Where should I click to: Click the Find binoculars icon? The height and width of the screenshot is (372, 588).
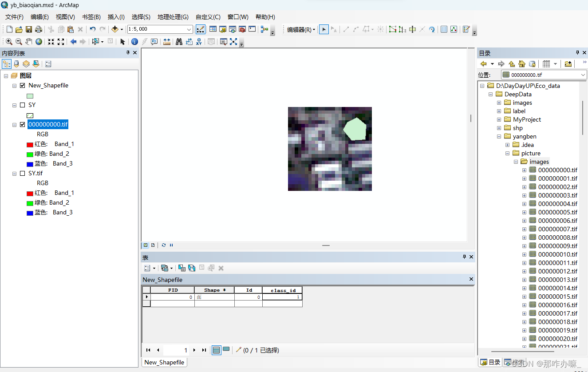(x=179, y=42)
